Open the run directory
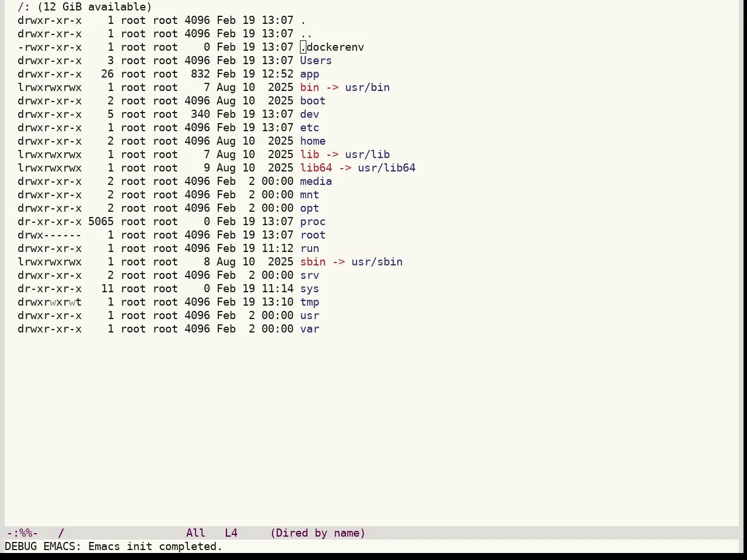Image resolution: width=747 pixels, height=560 pixels. click(x=309, y=249)
